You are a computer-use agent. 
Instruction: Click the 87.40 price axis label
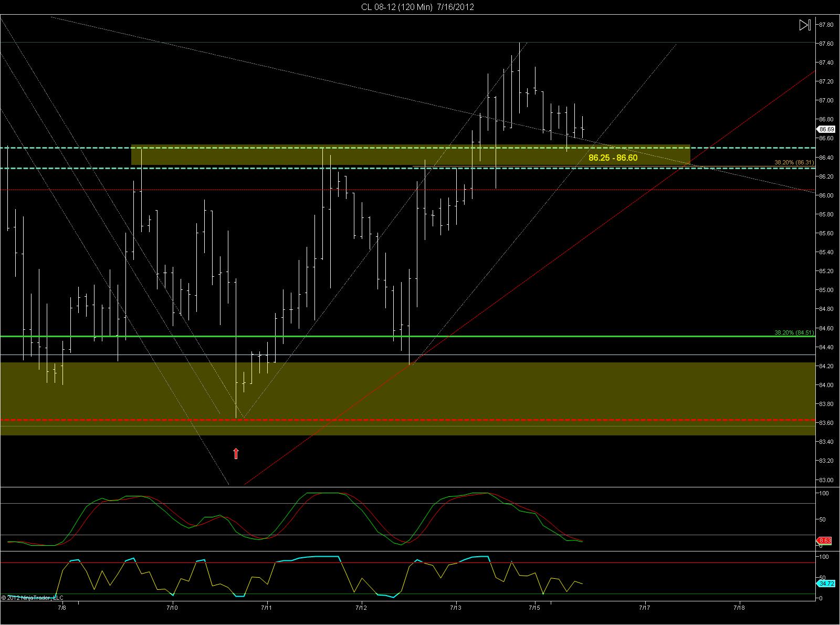click(x=826, y=62)
